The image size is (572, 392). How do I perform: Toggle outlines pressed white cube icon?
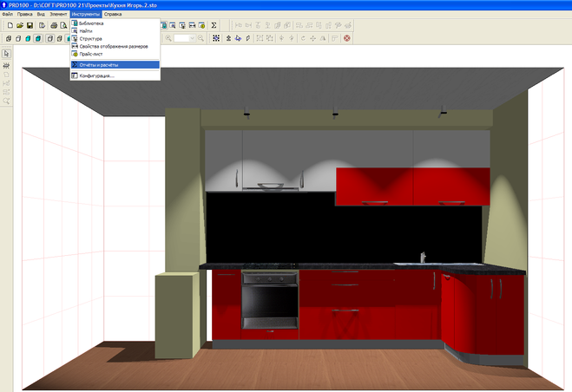tap(50, 38)
